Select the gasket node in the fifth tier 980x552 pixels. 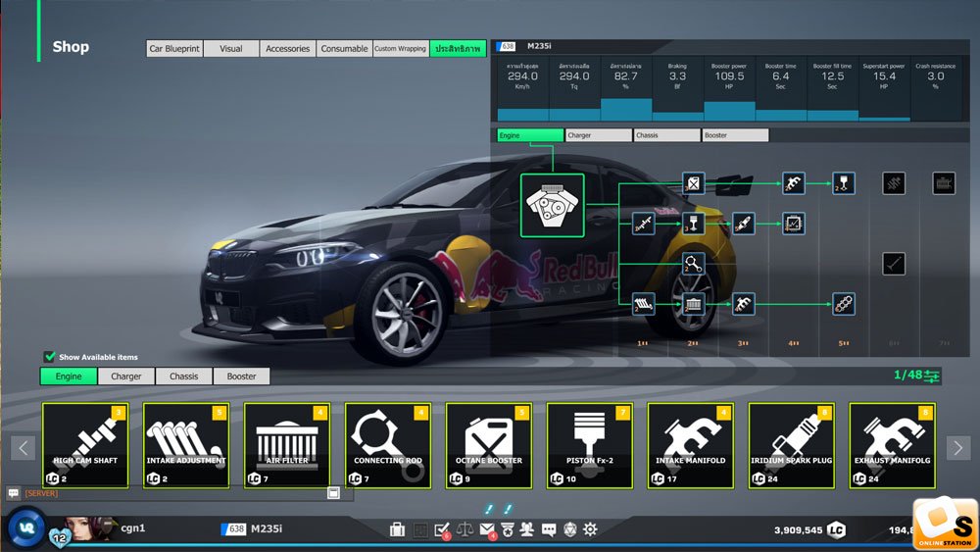844,304
